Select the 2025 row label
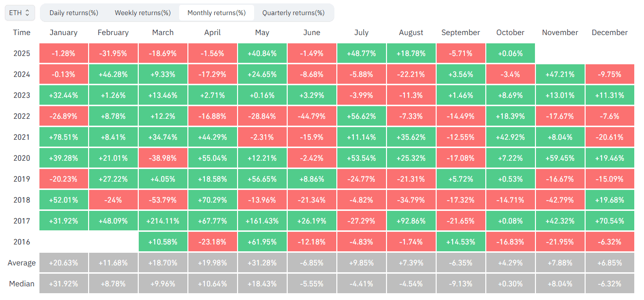The image size is (644, 300). point(21,54)
